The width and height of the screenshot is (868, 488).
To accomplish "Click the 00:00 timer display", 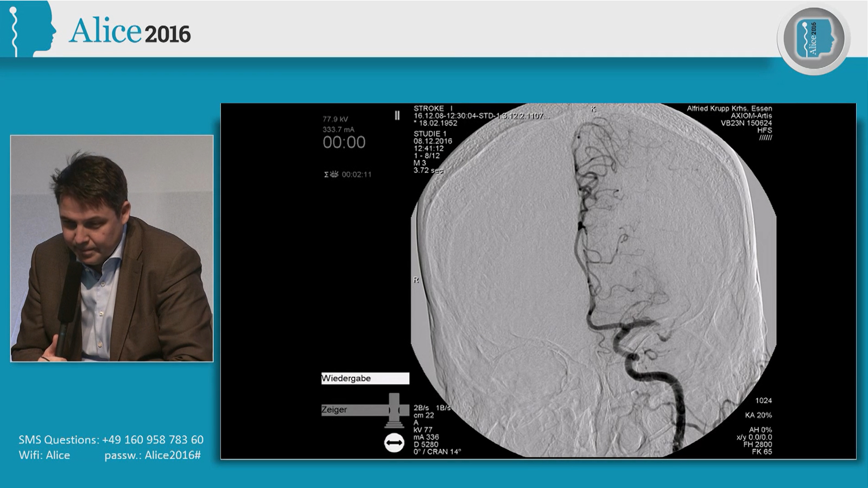I will click(x=344, y=143).
